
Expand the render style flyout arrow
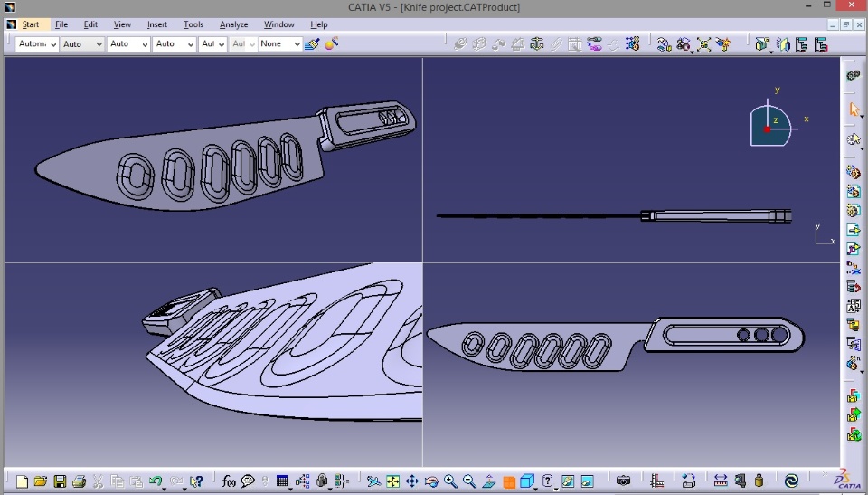tap(555, 489)
